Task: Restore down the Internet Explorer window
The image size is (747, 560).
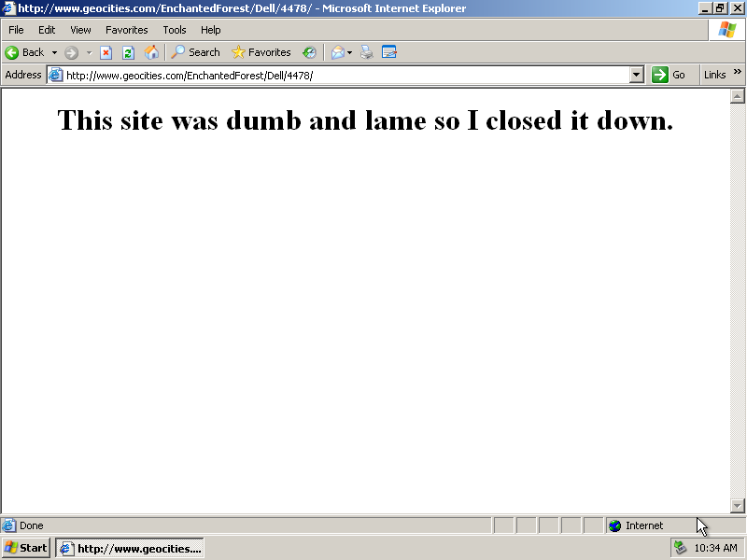Action: click(720, 8)
